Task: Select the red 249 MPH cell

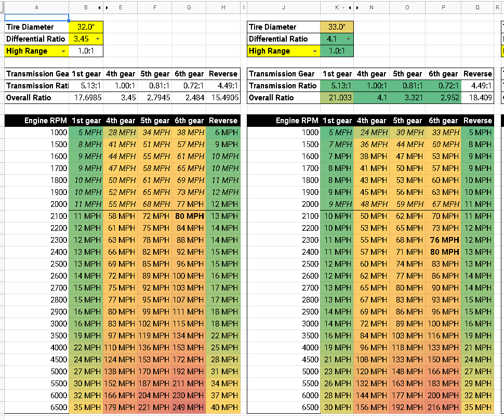Action: [x=189, y=408]
